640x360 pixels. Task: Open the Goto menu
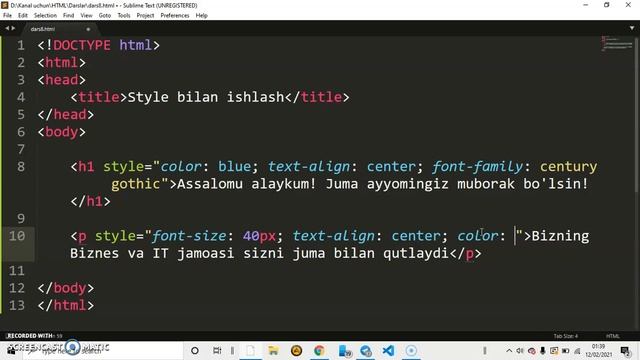tap(105, 16)
